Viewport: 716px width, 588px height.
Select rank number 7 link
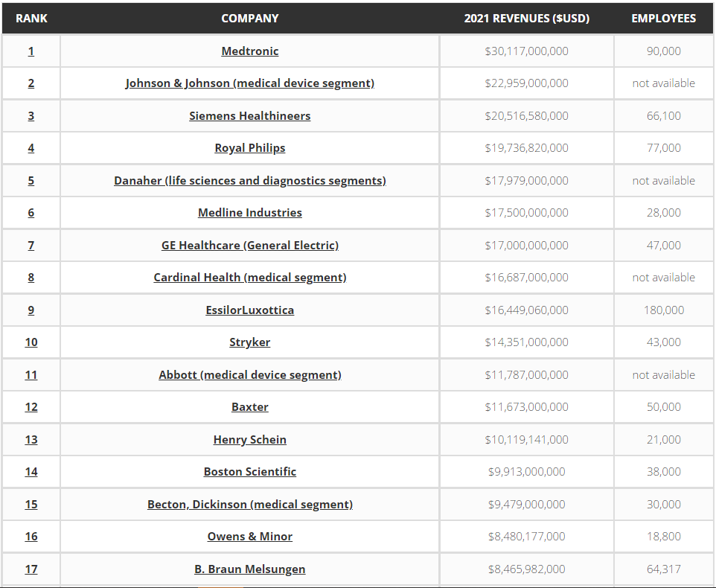(31, 246)
